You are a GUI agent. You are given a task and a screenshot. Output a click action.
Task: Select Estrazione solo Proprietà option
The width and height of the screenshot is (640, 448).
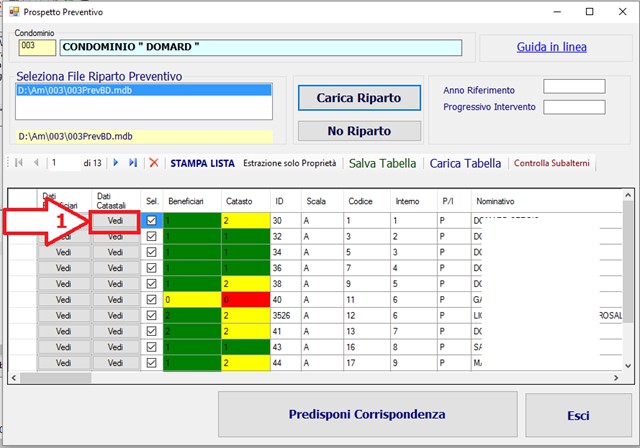pyautogui.click(x=290, y=163)
